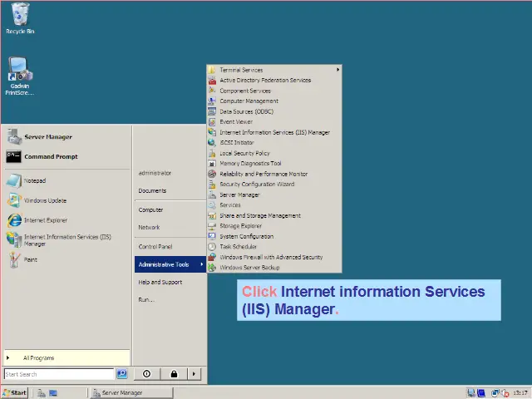Click the power button in Start menu
Screen dimensions: 532x399
pos(147,374)
